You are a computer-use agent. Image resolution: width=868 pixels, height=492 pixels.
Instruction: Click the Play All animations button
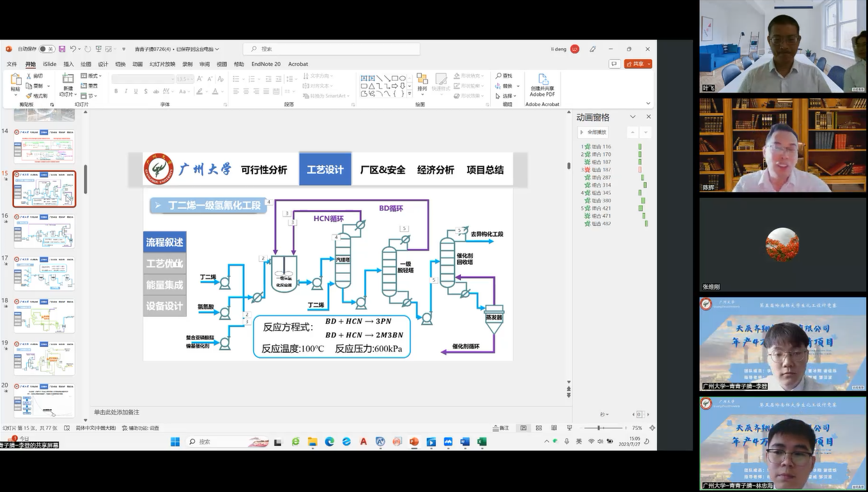pyautogui.click(x=593, y=132)
